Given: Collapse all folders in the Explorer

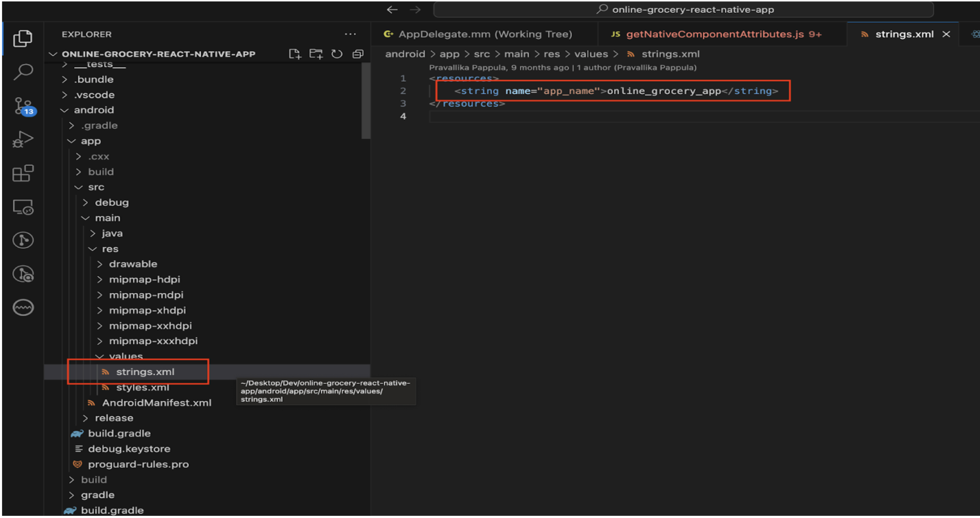Looking at the screenshot, I should click(358, 53).
